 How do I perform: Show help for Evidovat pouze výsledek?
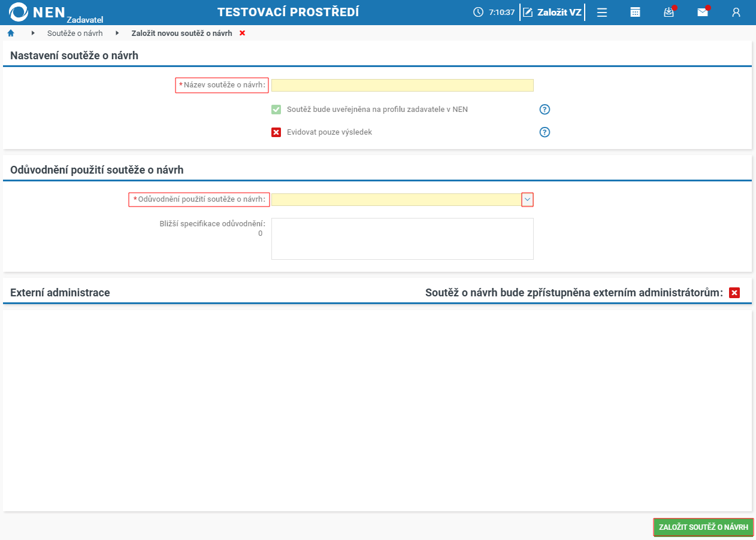pos(545,132)
